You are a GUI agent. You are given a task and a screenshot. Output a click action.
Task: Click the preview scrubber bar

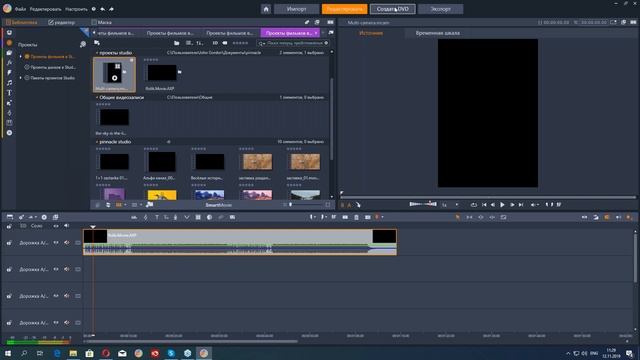click(488, 197)
